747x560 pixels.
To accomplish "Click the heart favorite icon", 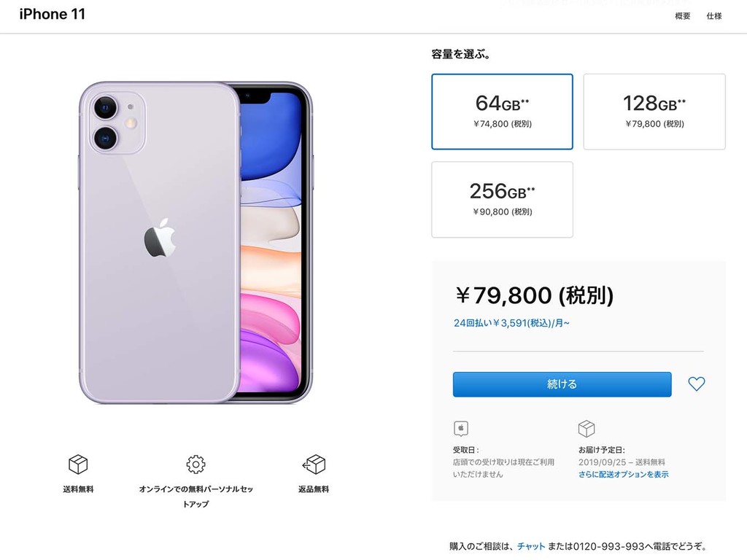I will [x=696, y=384].
